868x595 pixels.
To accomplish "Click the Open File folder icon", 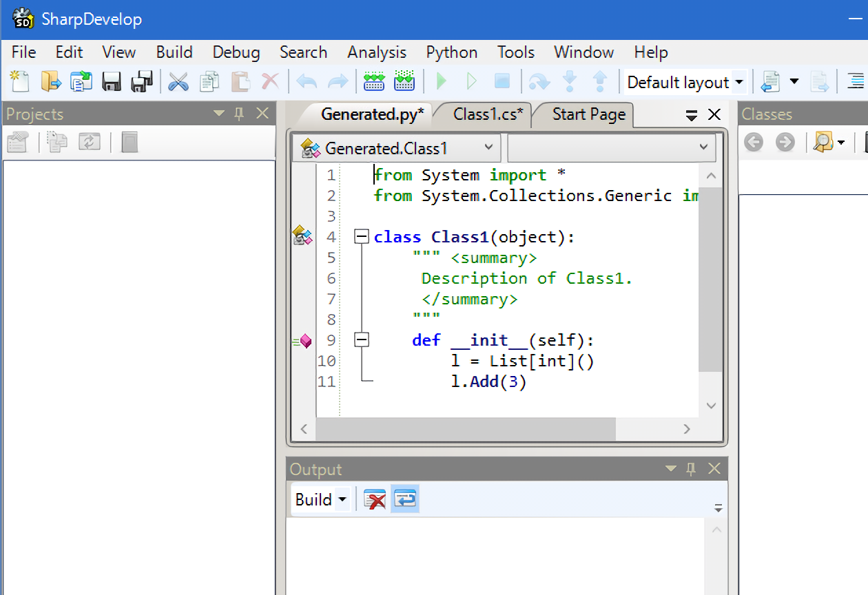I will tap(50, 82).
